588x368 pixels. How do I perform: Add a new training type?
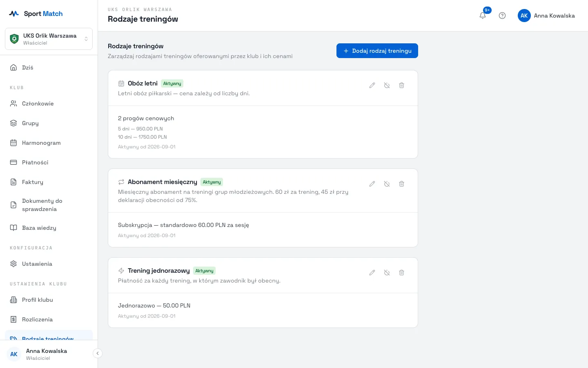377,51
